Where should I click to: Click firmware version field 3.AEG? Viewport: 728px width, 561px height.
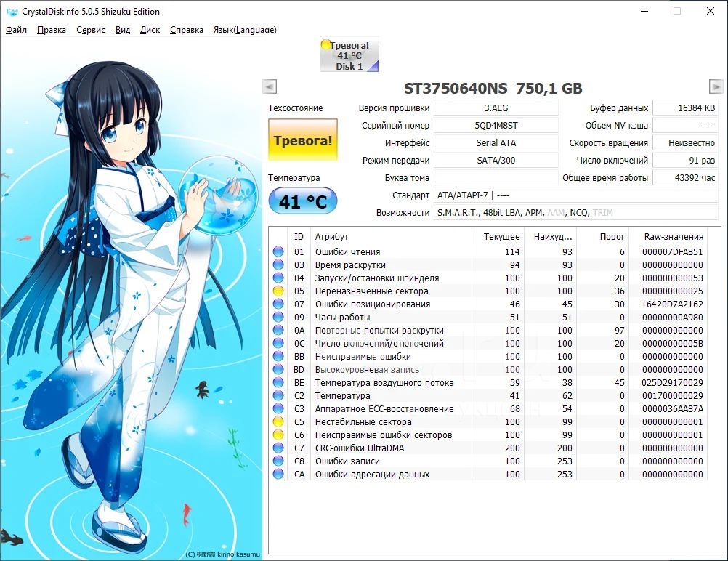pyautogui.click(x=496, y=108)
